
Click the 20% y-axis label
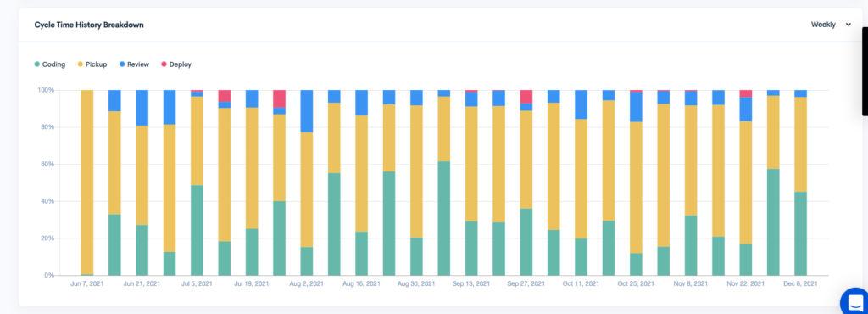point(47,238)
